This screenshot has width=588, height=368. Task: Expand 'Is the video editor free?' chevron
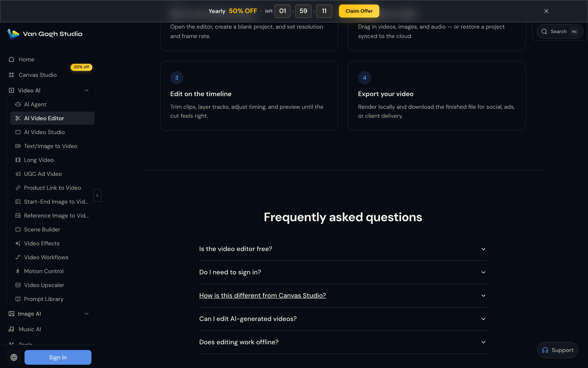483,249
